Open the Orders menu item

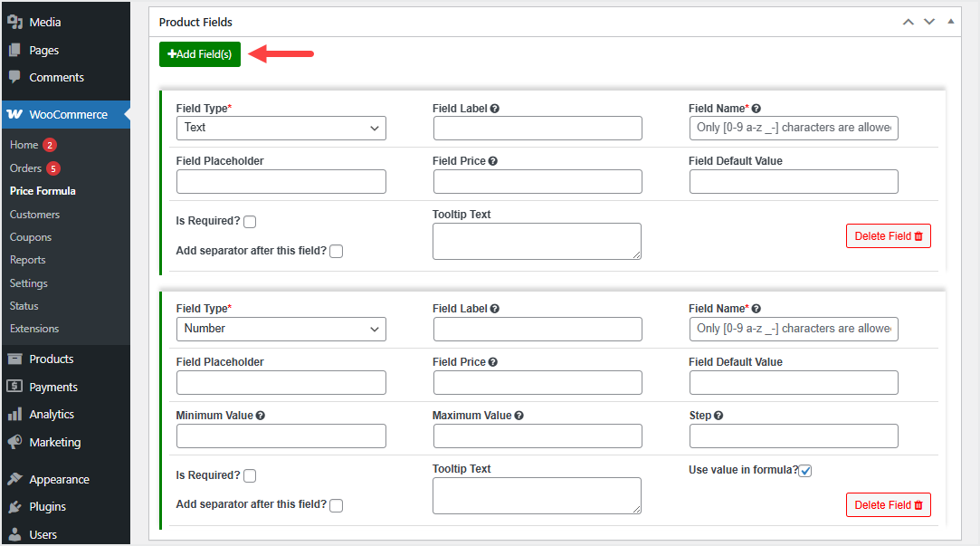[25, 168]
